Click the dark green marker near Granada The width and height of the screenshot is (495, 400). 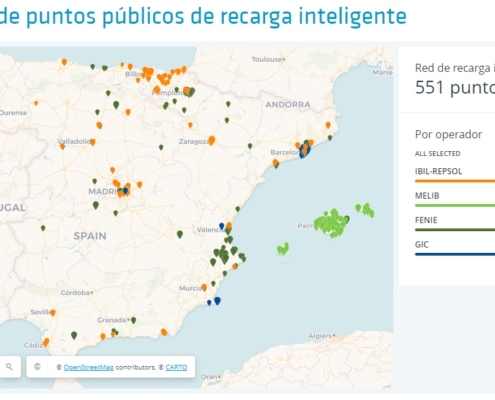tap(133, 320)
